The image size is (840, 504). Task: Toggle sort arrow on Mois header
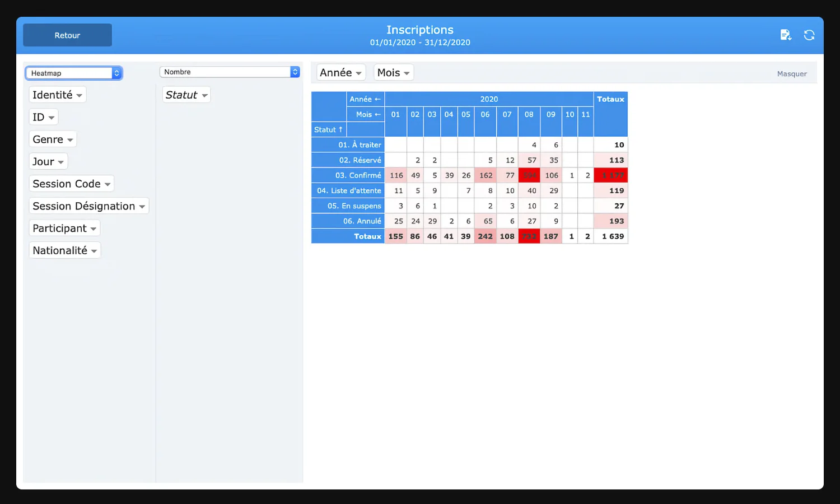377,114
